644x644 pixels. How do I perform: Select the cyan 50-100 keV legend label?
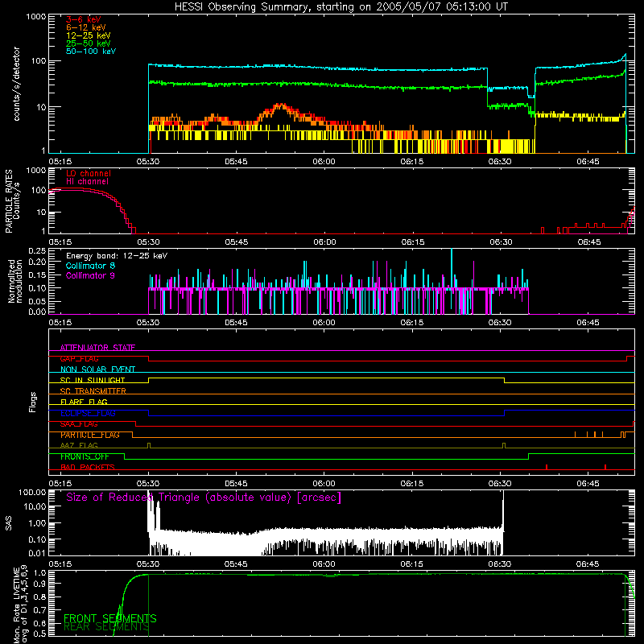click(x=91, y=52)
